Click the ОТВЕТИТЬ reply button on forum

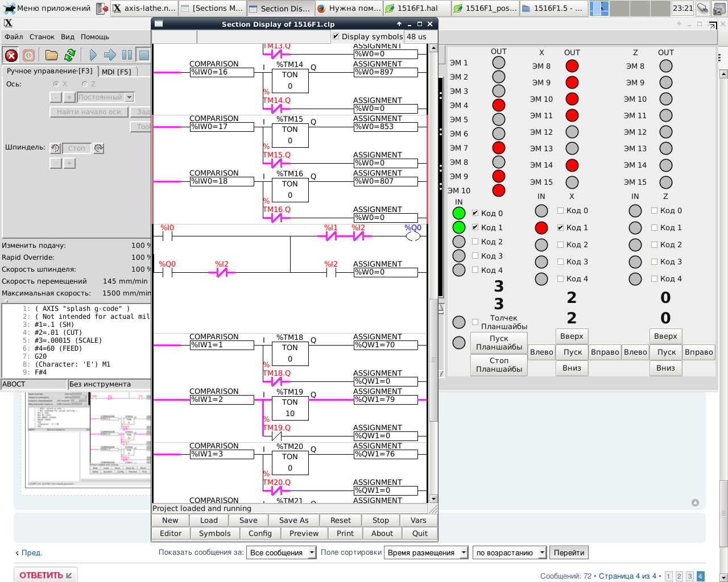[46, 575]
